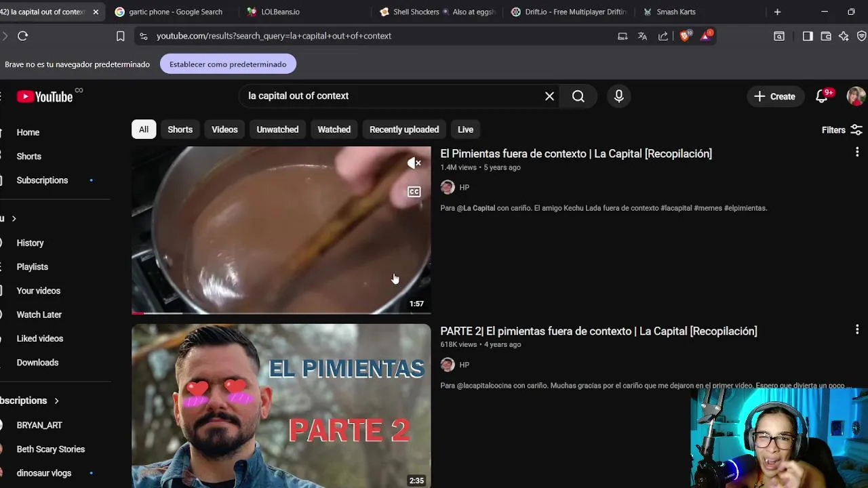Reload the page with the refresh icon
The height and width of the screenshot is (488, 868).
(x=22, y=36)
